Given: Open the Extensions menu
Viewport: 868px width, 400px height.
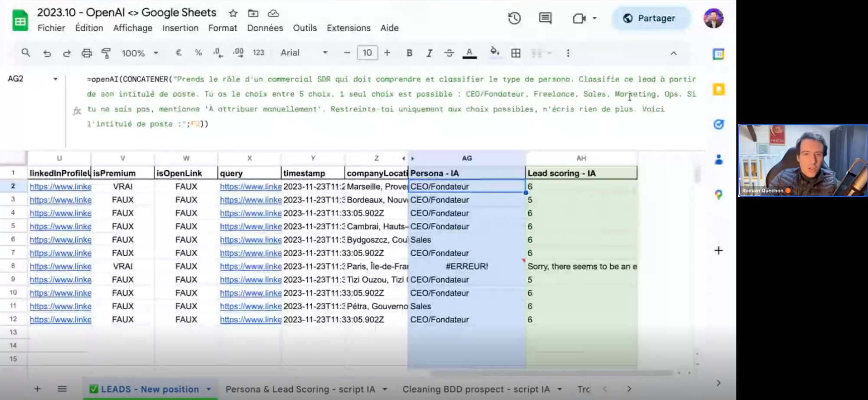Looking at the screenshot, I should [x=348, y=28].
